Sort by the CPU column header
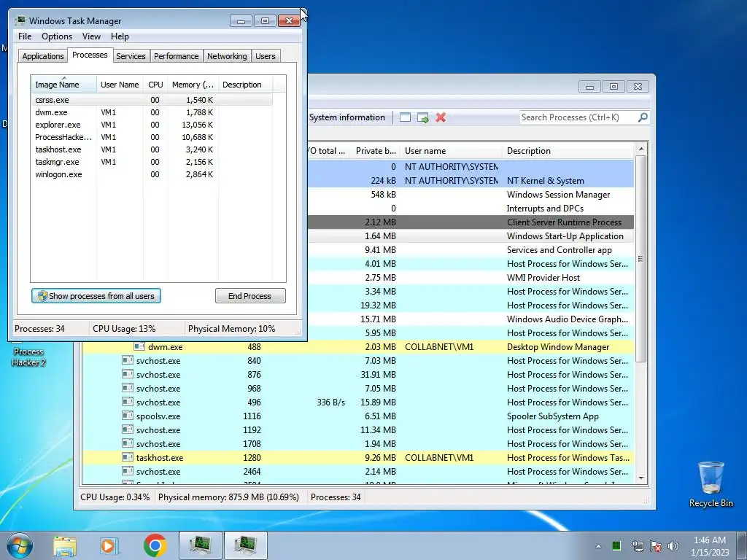The height and width of the screenshot is (560, 747). [155, 85]
